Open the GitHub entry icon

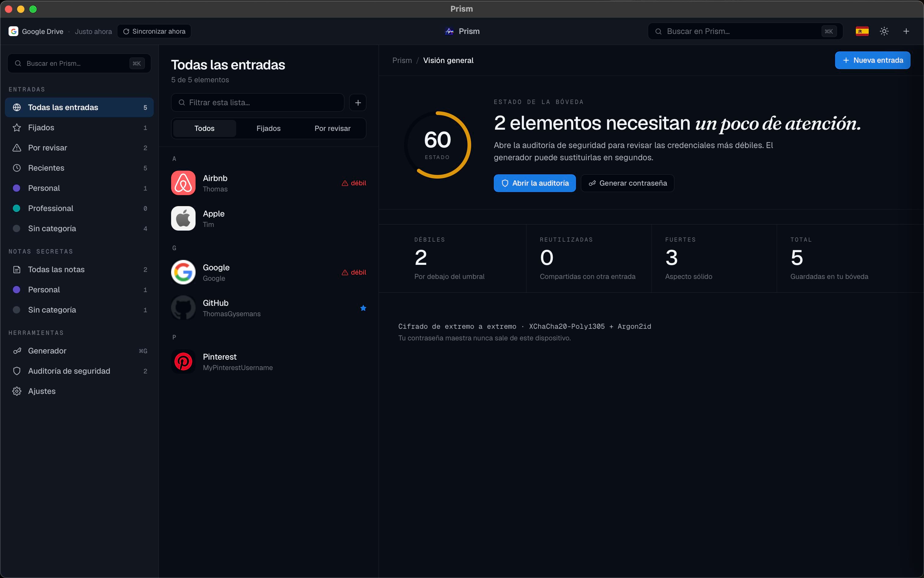click(183, 308)
